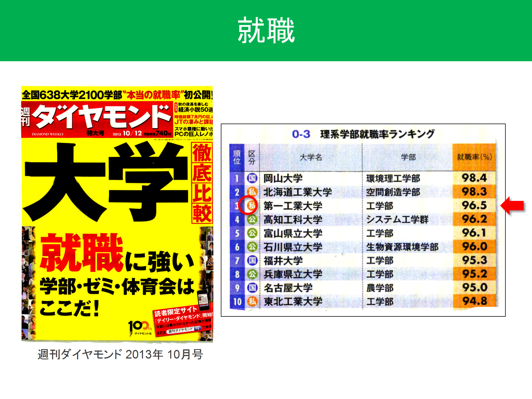Select the university name 北海道工業大学
532x399 pixels.
298,192
